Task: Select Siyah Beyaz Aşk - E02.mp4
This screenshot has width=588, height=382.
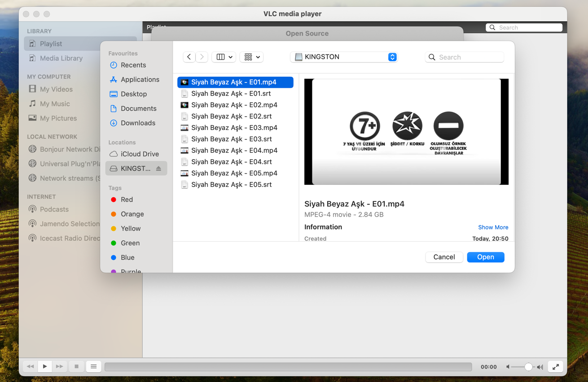Action: pos(235,105)
